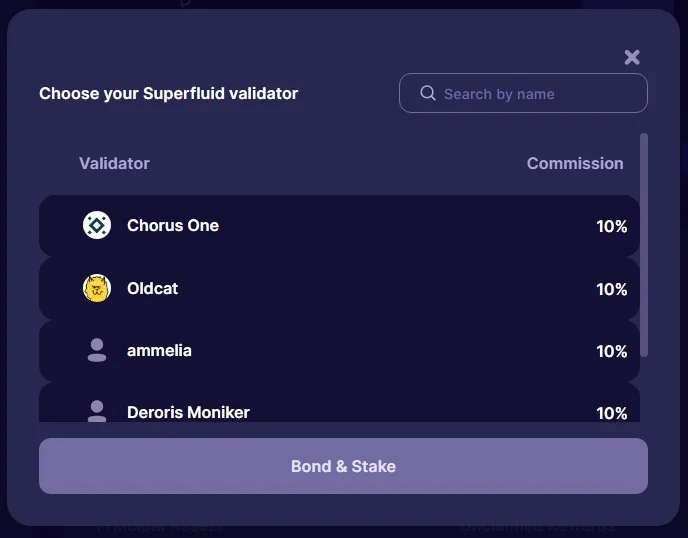Sort by the Validator column header
The width and height of the screenshot is (688, 538).
click(x=114, y=163)
